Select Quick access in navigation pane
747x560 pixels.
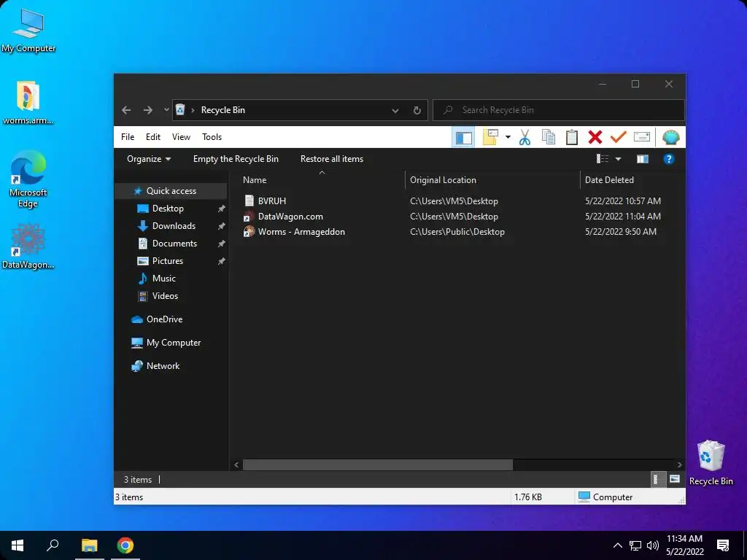(x=171, y=191)
